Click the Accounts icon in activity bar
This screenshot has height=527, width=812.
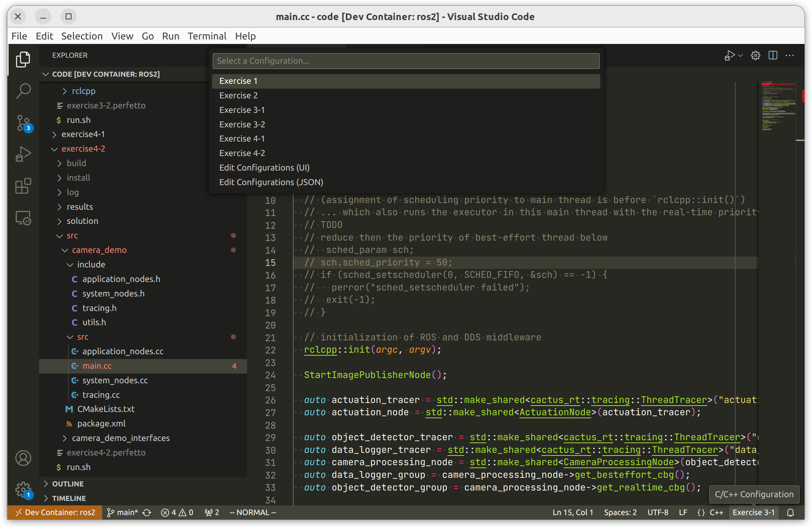point(23,458)
